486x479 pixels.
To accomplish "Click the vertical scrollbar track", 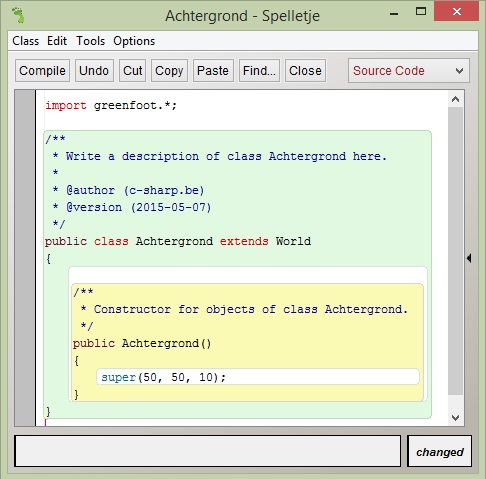I will tap(455, 251).
